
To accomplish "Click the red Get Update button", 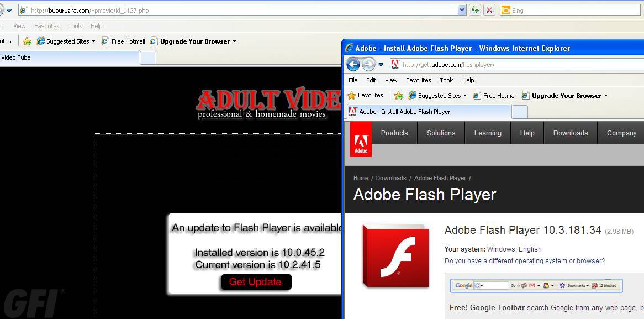I will click(256, 282).
